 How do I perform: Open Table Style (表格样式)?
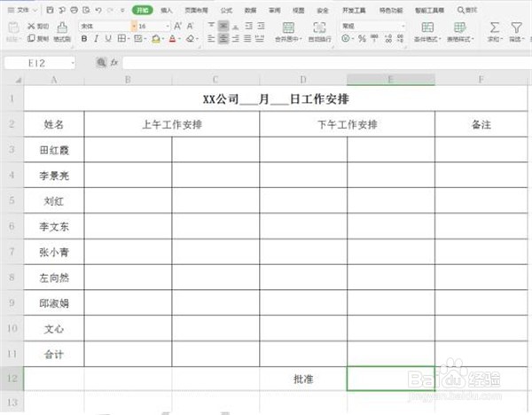point(460,32)
